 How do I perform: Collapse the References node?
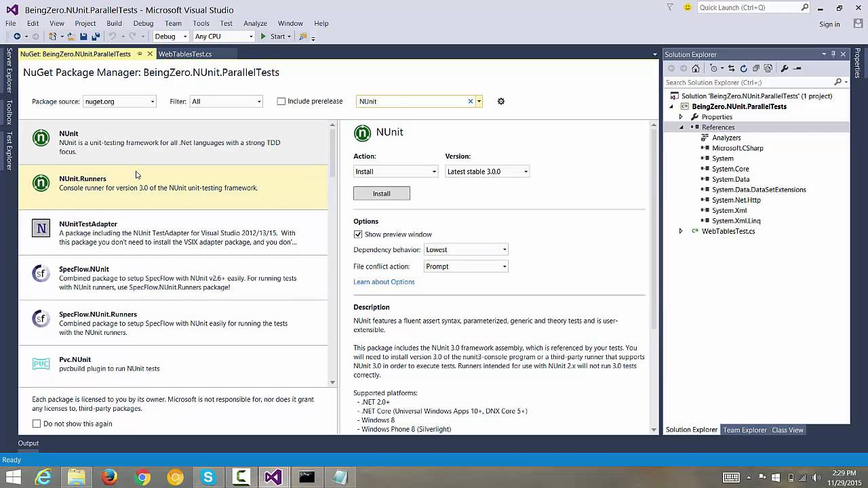[x=681, y=127]
